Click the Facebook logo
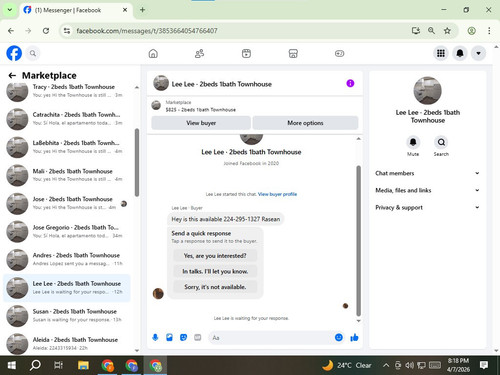500x375 pixels. tap(14, 53)
